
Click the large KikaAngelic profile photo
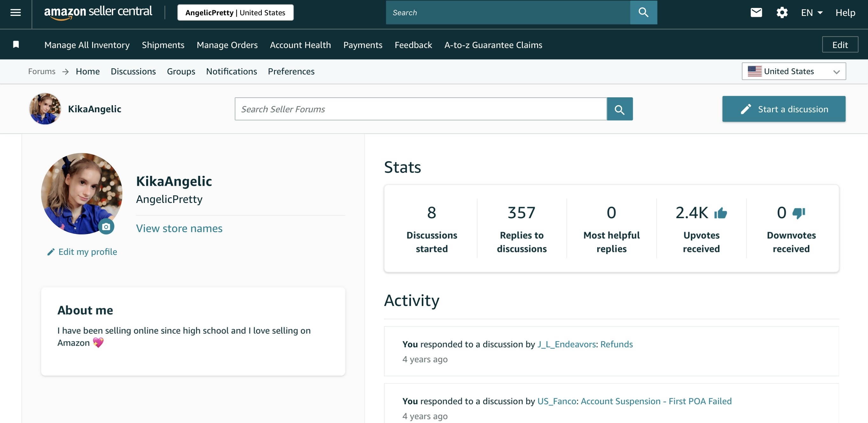click(x=82, y=193)
